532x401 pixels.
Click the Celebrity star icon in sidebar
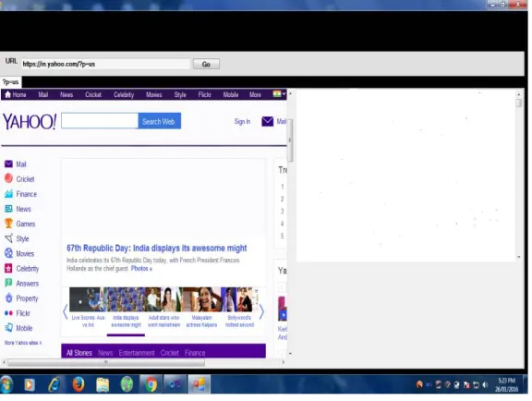click(x=8, y=269)
